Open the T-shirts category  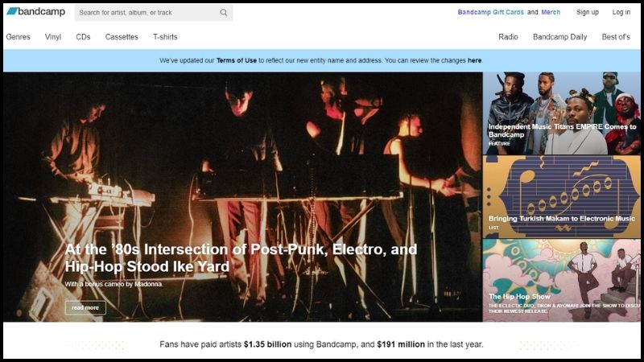click(x=165, y=37)
